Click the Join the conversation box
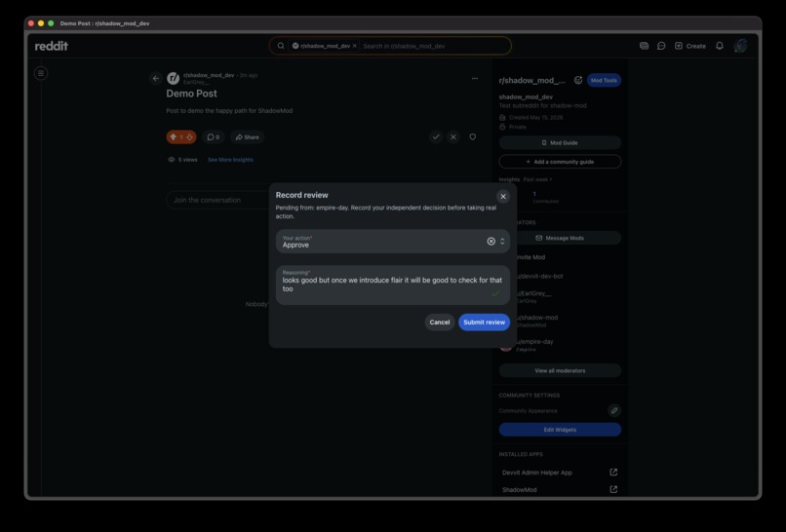The width and height of the screenshot is (786, 532). pyautogui.click(x=218, y=200)
